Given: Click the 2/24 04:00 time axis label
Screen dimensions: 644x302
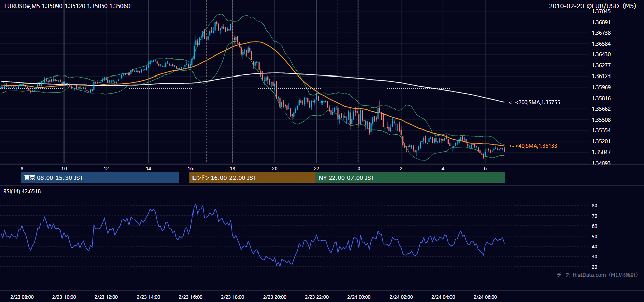Looking at the screenshot, I should 442,297.
